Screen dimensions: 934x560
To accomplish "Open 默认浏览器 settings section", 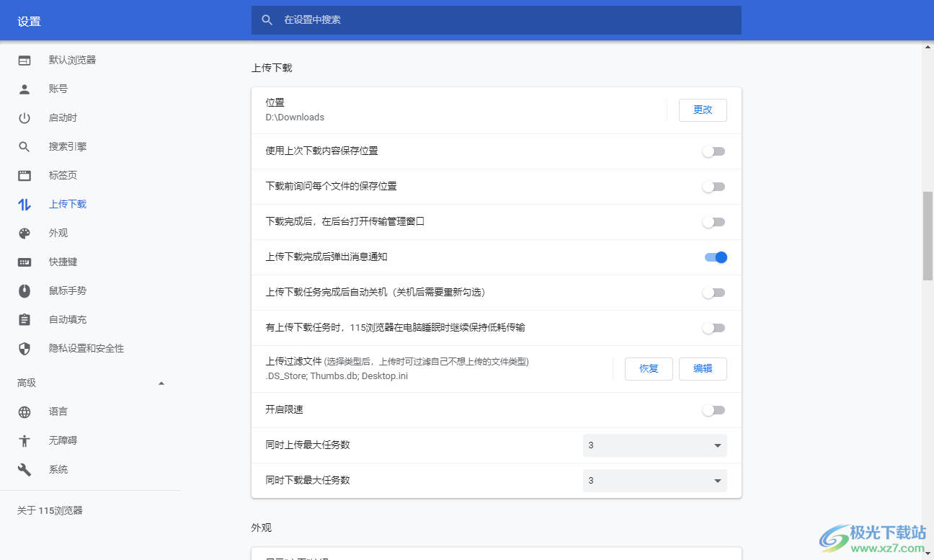I will click(x=72, y=60).
